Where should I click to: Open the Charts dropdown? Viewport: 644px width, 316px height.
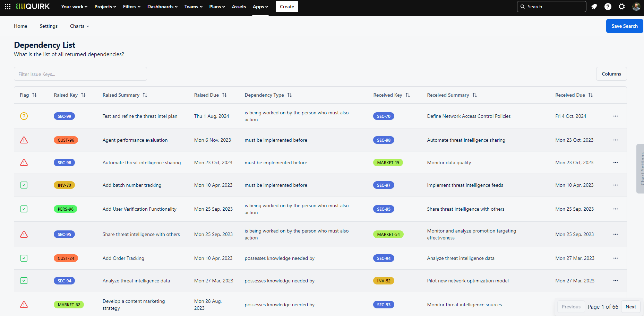(x=79, y=26)
